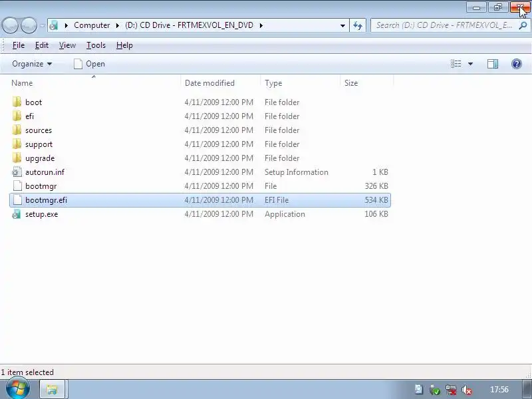
Task: Click the Back navigation arrow
Action: tap(10, 25)
